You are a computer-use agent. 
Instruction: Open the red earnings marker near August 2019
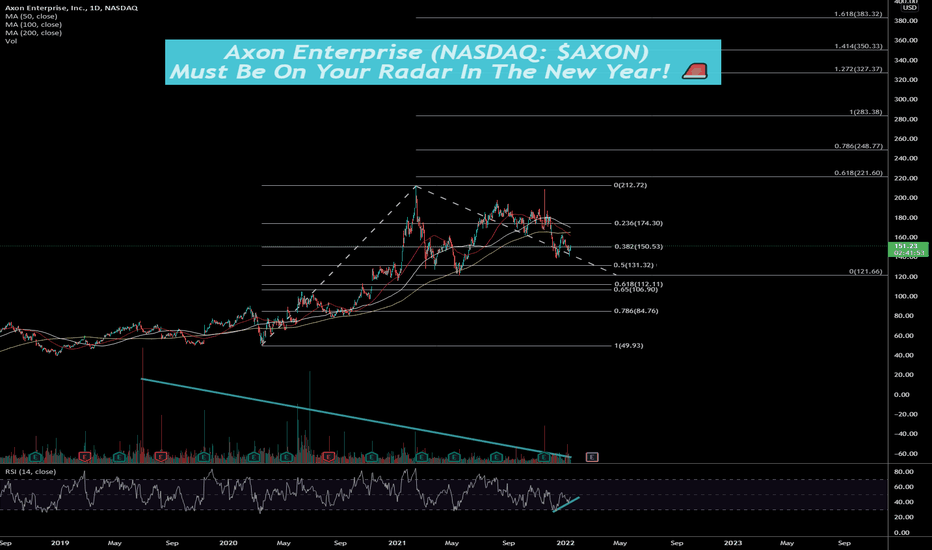click(x=160, y=457)
